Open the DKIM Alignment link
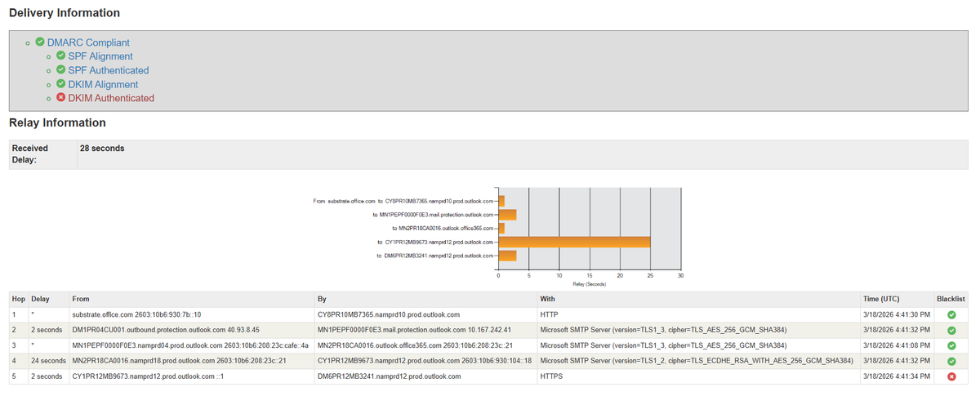 103,84
